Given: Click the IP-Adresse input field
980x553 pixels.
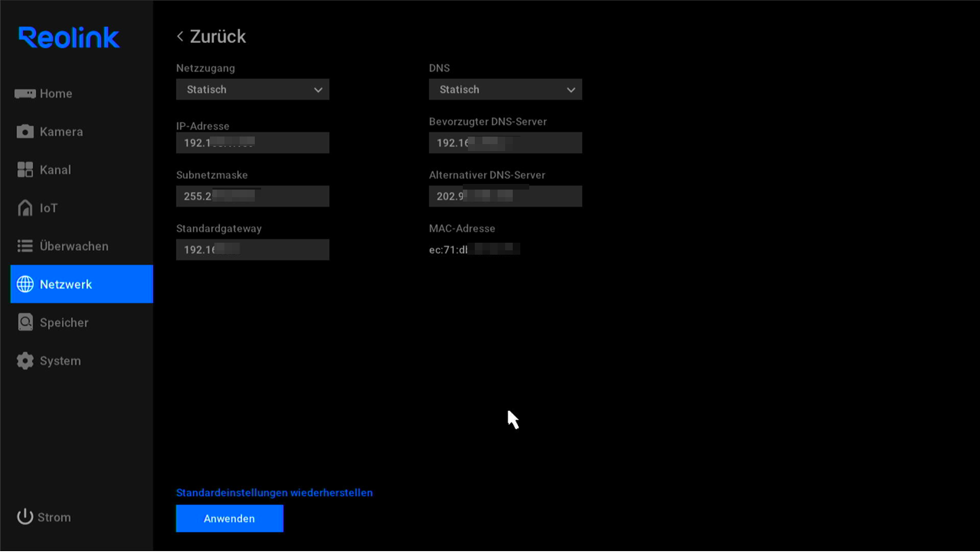Looking at the screenshot, I should [x=252, y=143].
